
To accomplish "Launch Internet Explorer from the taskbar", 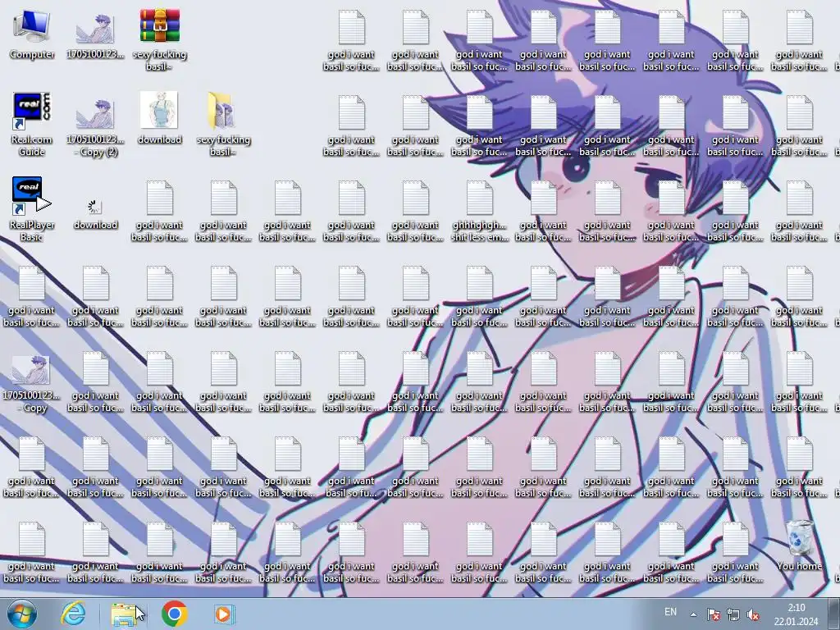I will pyautogui.click(x=73, y=614).
